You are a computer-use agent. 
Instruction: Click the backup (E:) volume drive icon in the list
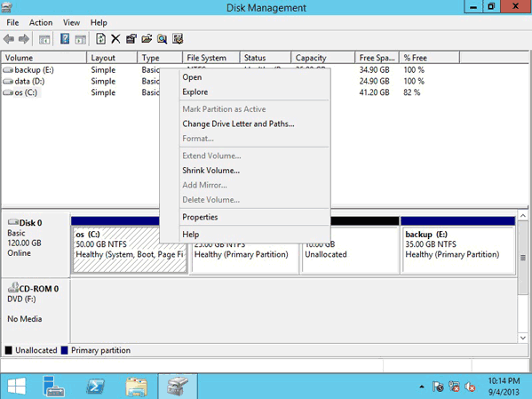8,70
